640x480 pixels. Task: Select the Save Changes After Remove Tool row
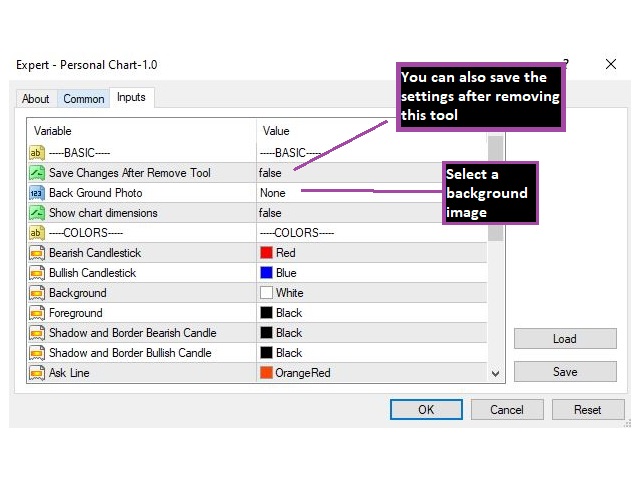pos(258,173)
